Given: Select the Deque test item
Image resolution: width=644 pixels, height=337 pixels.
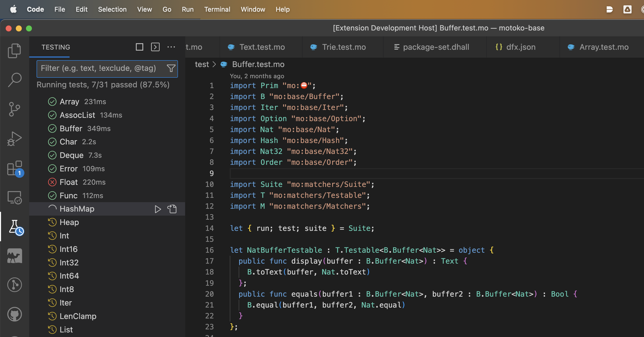Looking at the screenshot, I should coord(71,155).
